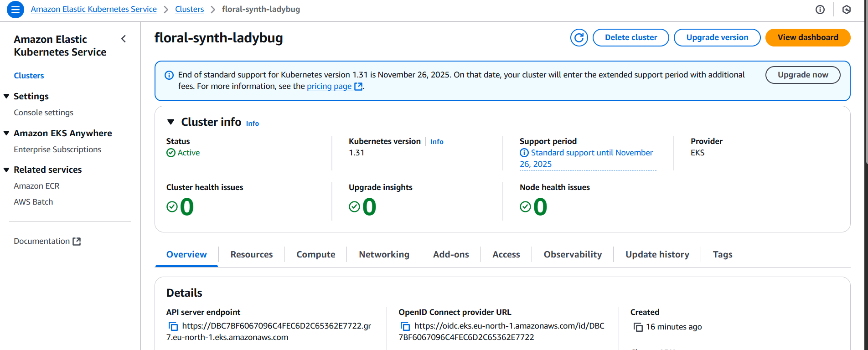Open the Networking tab
Viewport: 868px width, 350px height.
click(384, 254)
